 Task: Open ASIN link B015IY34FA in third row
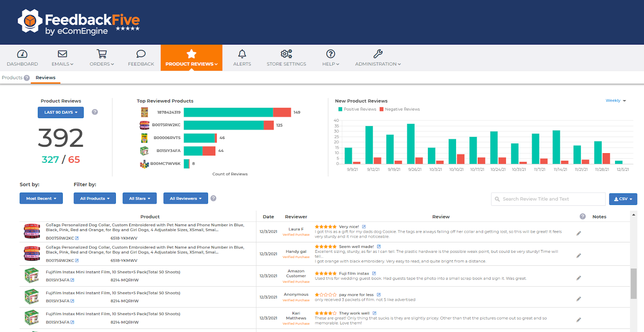coord(60,280)
